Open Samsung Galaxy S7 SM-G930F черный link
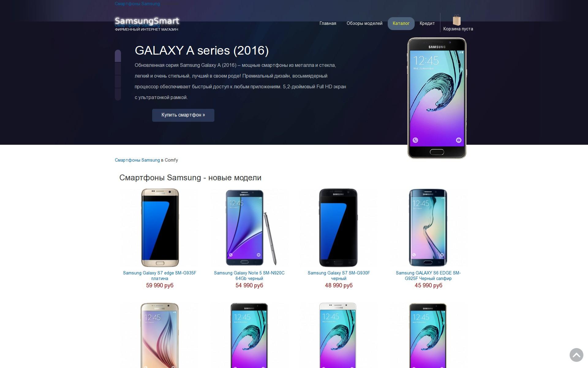The image size is (588, 368). [x=339, y=276]
